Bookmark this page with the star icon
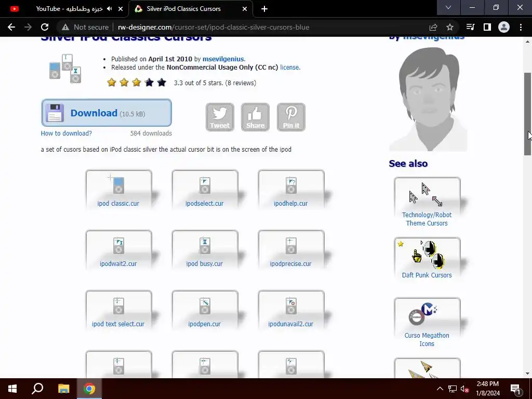Image resolution: width=532 pixels, height=399 pixels. 449,27
